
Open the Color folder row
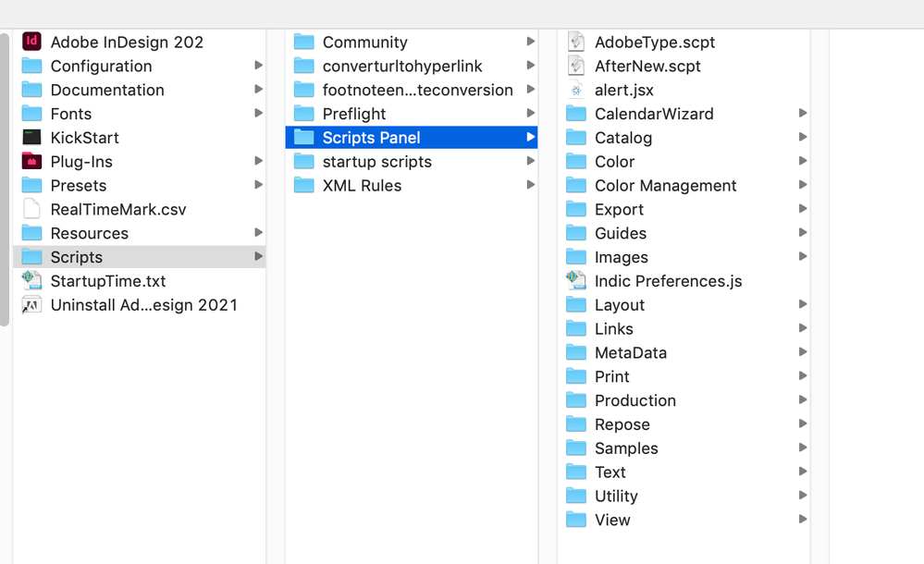coord(684,161)
